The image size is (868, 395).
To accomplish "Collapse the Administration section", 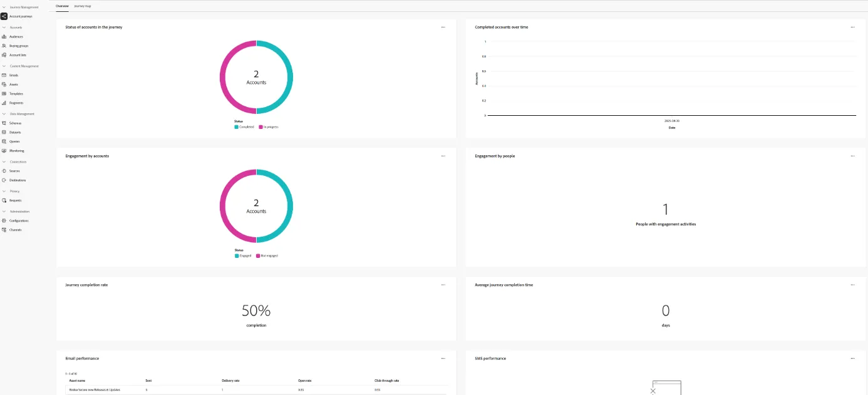I will pos(4,212).
